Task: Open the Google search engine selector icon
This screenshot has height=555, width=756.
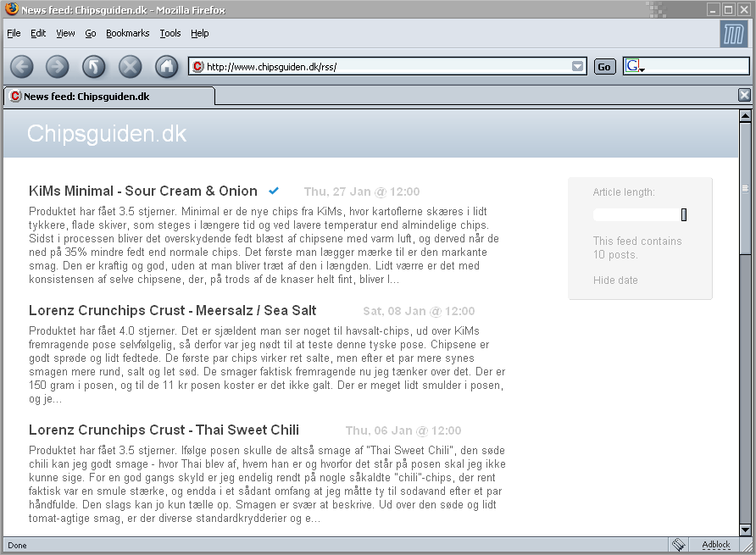Action: pyautogui.click(x=635, y=66)
